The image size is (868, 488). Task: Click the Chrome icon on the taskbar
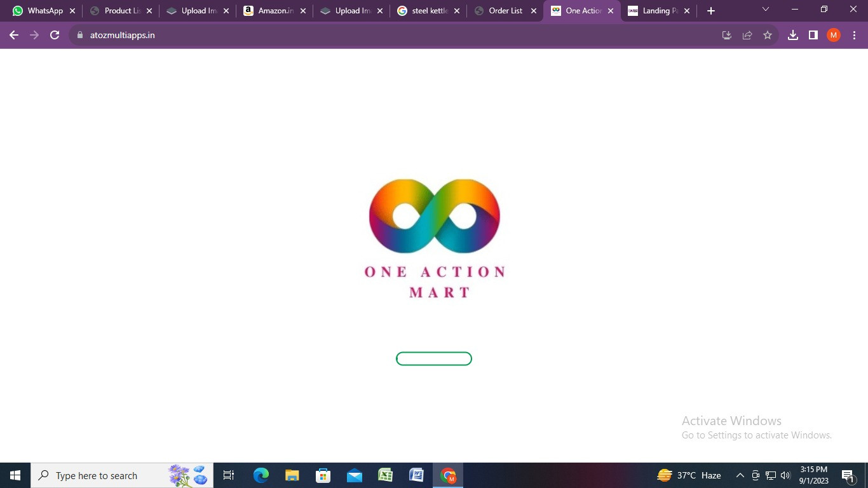click(449, 475)
